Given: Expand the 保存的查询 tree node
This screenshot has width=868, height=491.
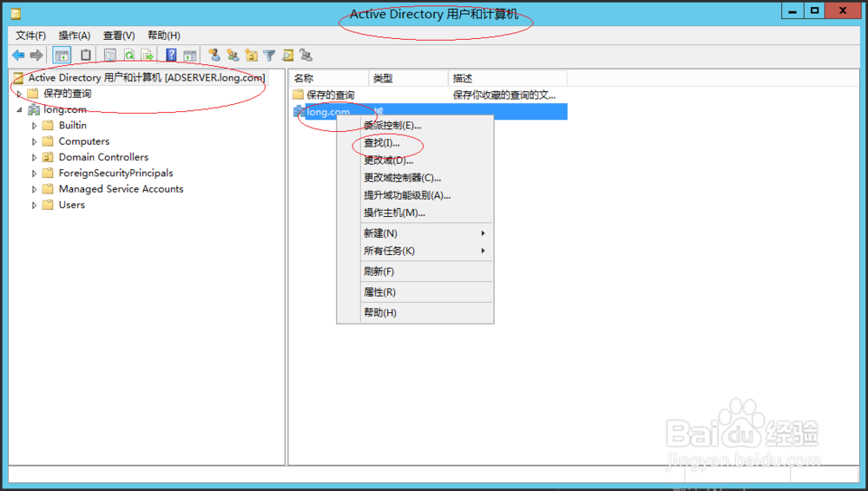Looking at the screenshot, I should (19, 94).
